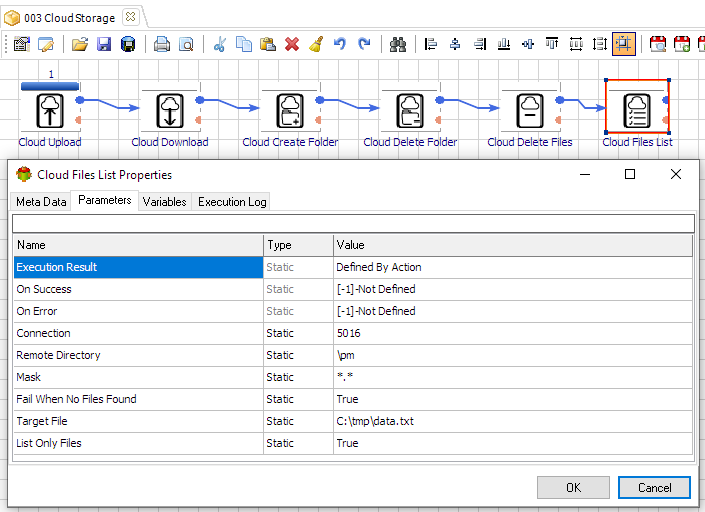Click the Static type cell for Target File

tap(299, 421)
